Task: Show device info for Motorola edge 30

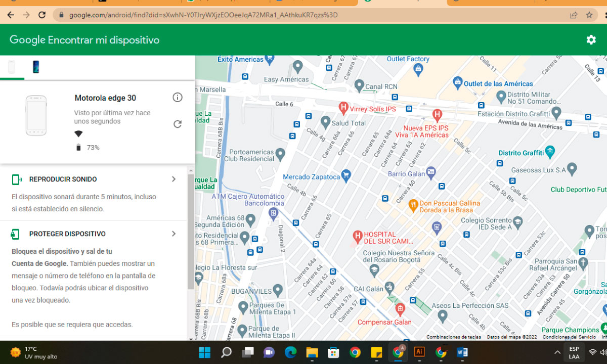Action: (177, 98)
